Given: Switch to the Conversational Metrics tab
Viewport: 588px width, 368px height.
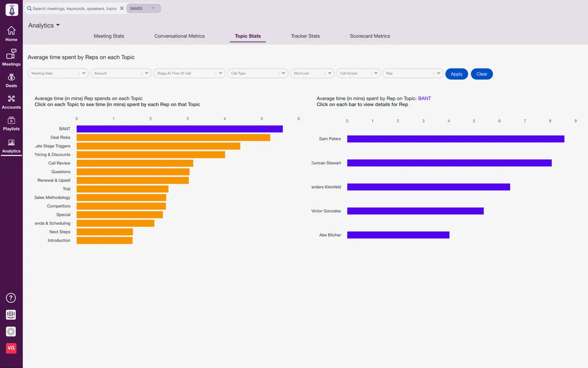Looking at the screenshot, I should click(179, 36).
